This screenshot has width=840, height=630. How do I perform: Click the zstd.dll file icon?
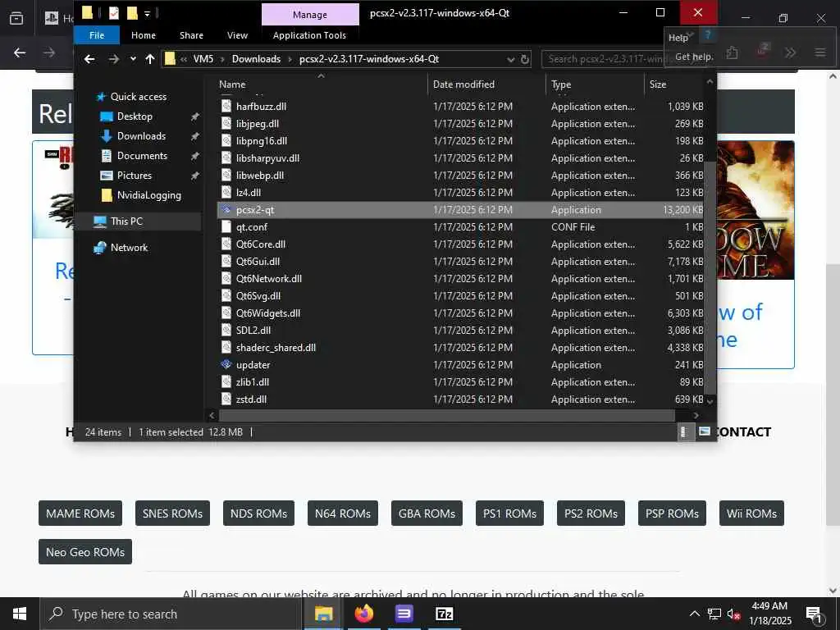click(x=226, y=399)
